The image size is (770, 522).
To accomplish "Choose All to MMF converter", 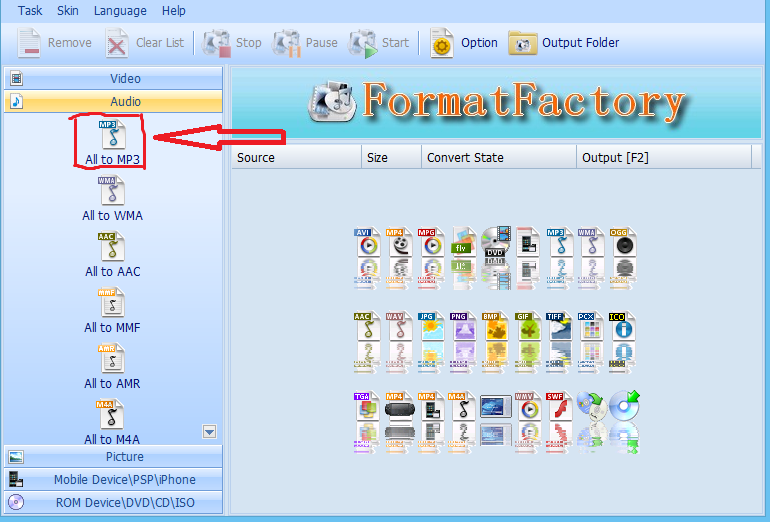I will 112,310.
